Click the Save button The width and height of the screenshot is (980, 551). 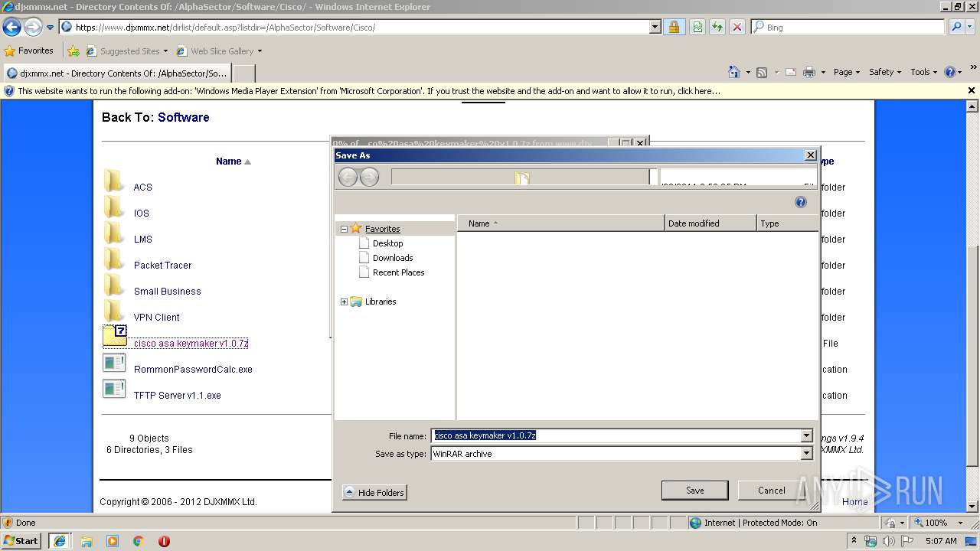[x=695, y=491]
